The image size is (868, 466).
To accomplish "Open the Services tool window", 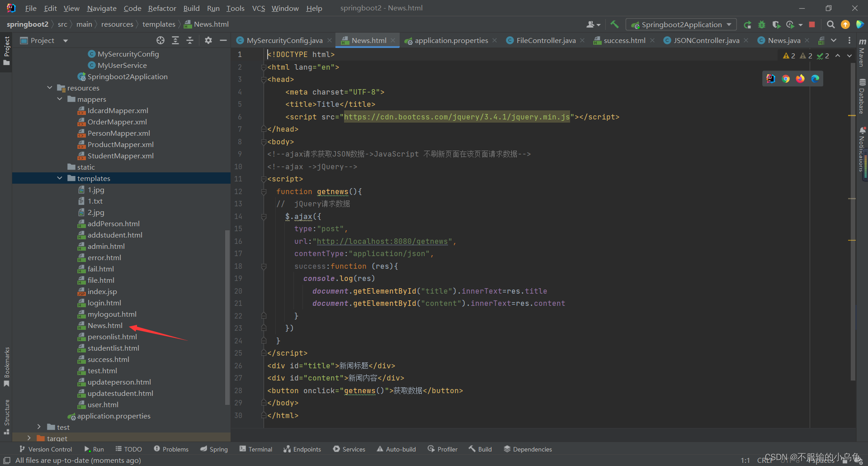I will coord(349,449).
